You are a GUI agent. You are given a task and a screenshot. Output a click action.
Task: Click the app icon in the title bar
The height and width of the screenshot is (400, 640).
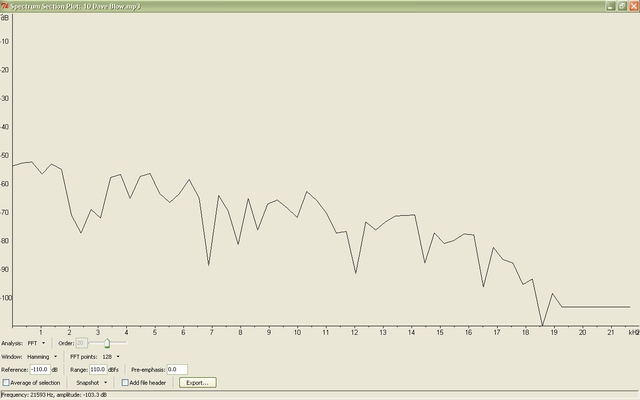[x=5, y=5]
